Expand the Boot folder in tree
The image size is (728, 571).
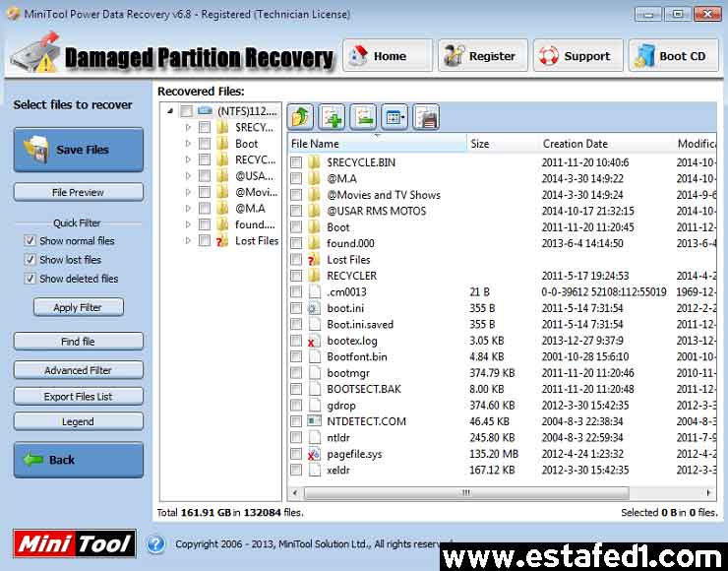188,144
